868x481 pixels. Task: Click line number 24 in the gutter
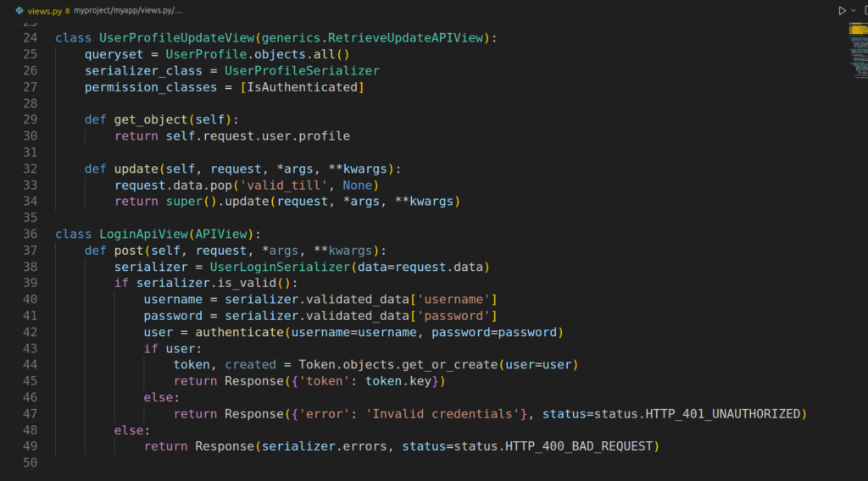coord(30,38)
